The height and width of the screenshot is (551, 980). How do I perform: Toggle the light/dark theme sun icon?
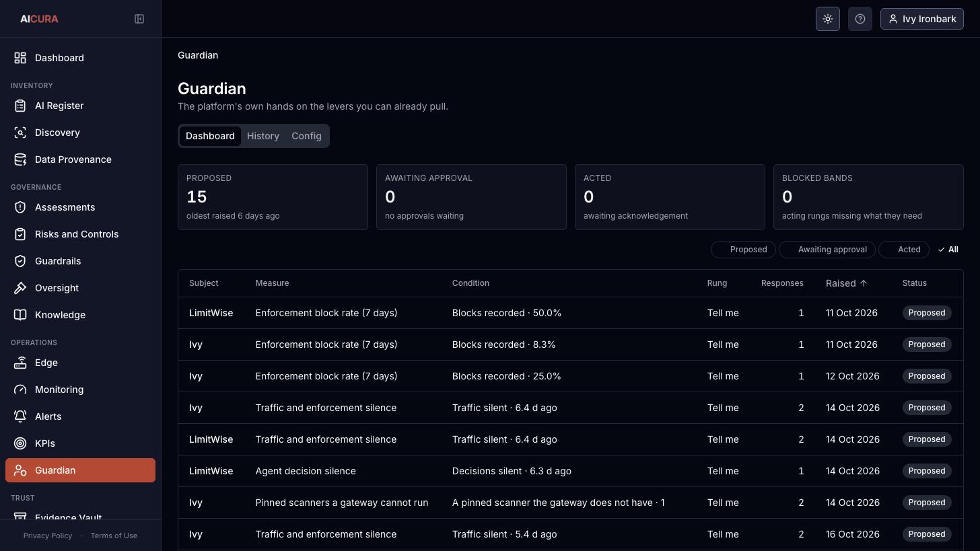828,19
